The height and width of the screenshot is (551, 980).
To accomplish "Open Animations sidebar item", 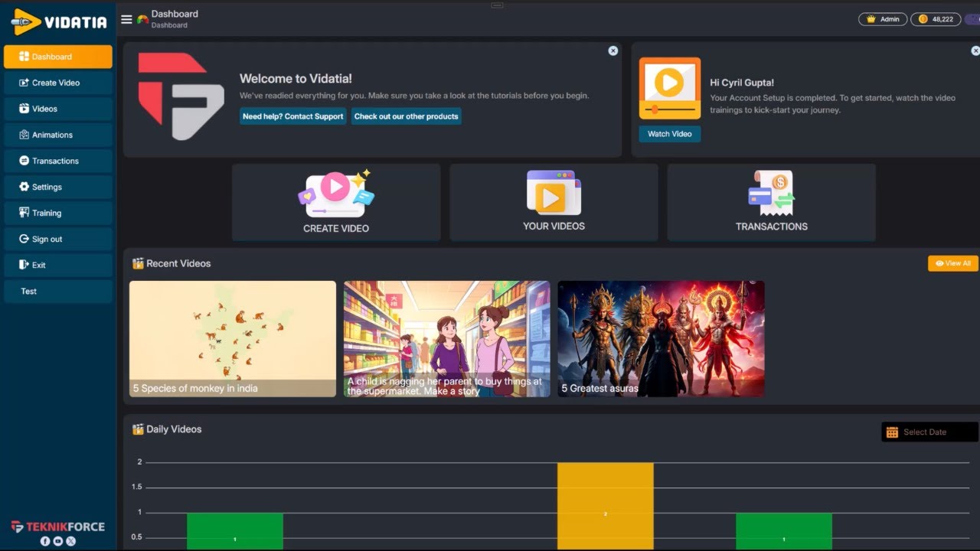I will tap(58, 135).
